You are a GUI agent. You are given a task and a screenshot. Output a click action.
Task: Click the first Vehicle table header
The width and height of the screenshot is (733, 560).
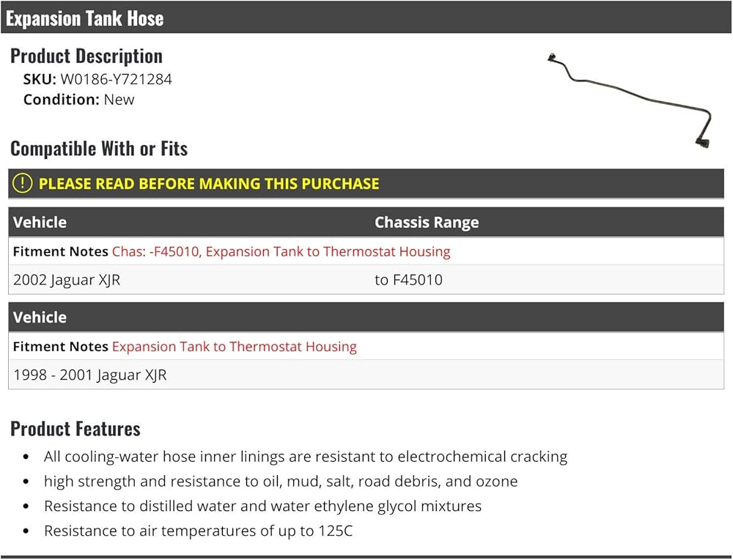pyautogui.click(x=40, y=222)
